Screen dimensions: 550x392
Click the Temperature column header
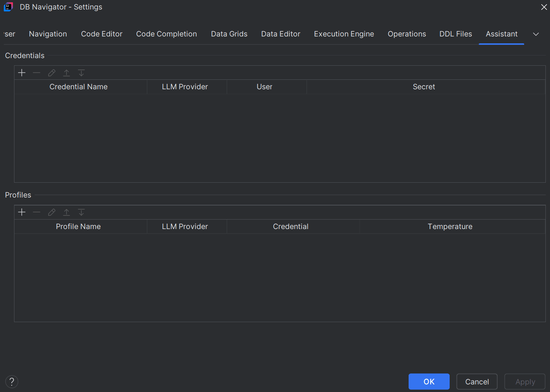click(x=450, y=226)
